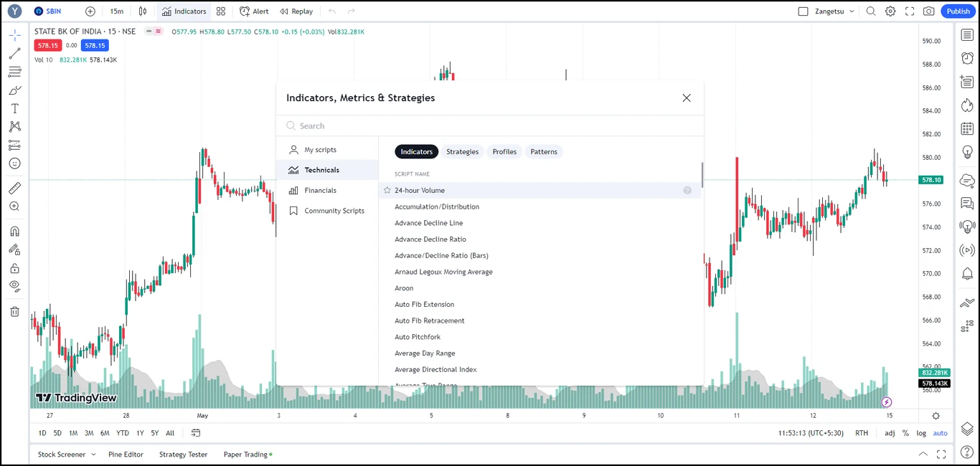Screen dimensions: 980x466
Task: Open the ideas lightbulb panel
Action: click(967, 152)
